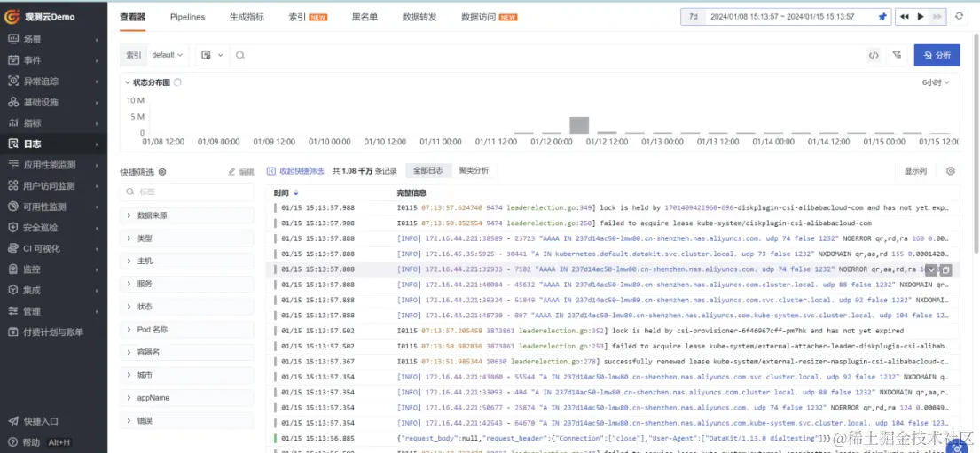Viewport: 980px width, 453px height.
Task: Open 应用性能监测 in the sidebar
Action: 54,165
